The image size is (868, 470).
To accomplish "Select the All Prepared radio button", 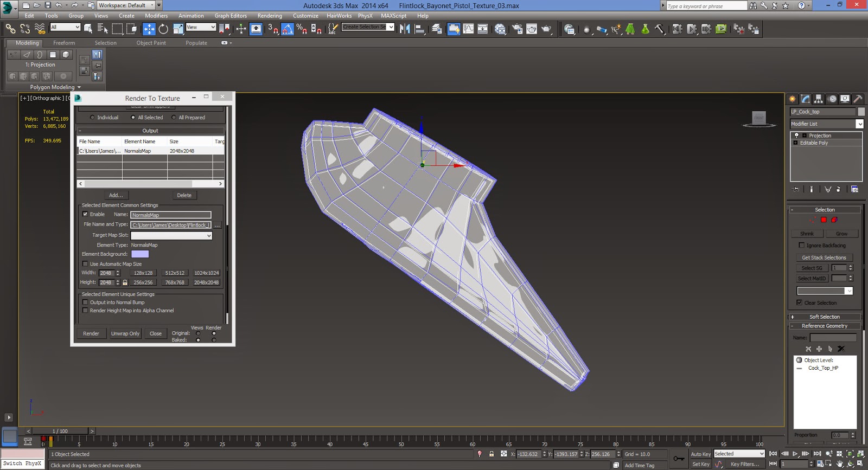I will click(x=174, y=118).
